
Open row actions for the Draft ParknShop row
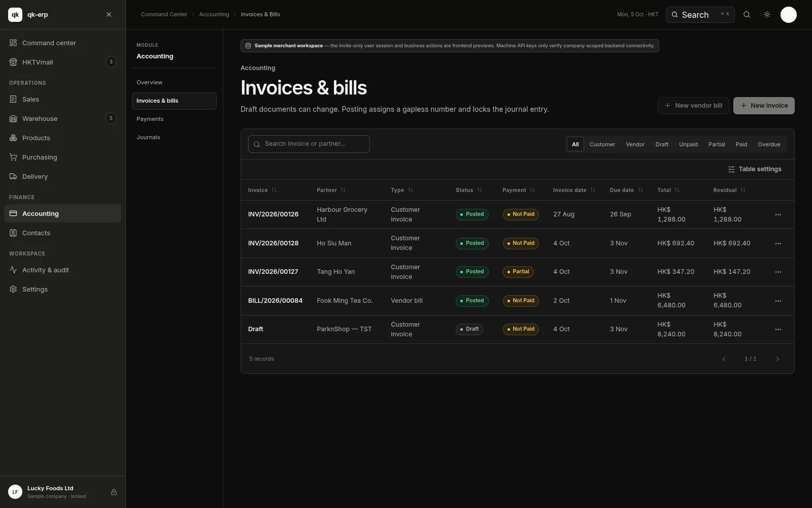pyautogui.click(x=778, y=329)
